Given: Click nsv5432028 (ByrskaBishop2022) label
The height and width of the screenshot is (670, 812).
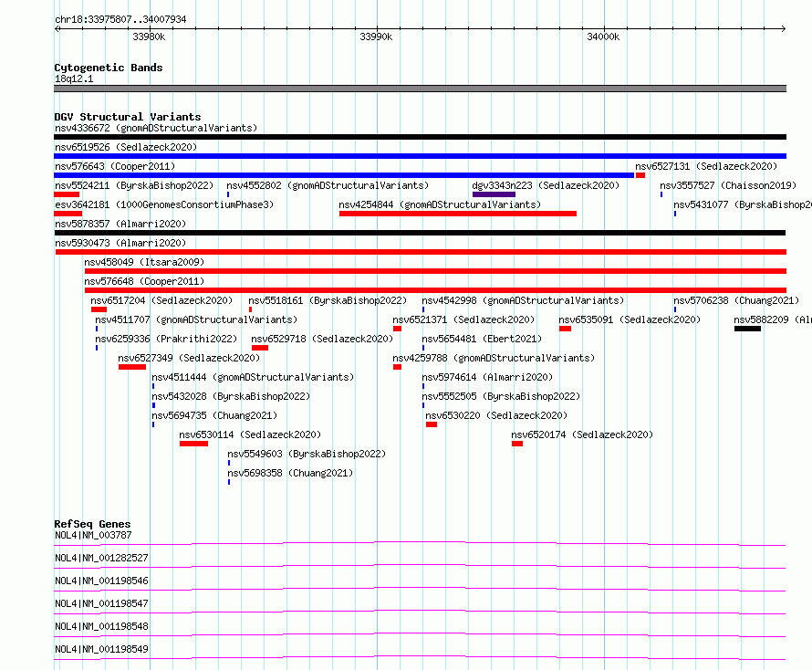Looking at the screenshot, I should point(231,396).
